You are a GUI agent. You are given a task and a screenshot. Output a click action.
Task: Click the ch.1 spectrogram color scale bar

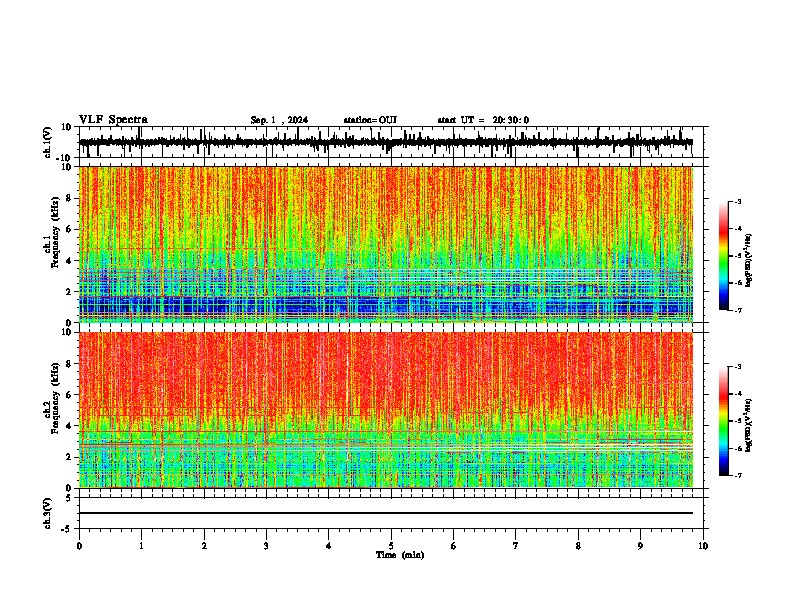pos(724,256)
